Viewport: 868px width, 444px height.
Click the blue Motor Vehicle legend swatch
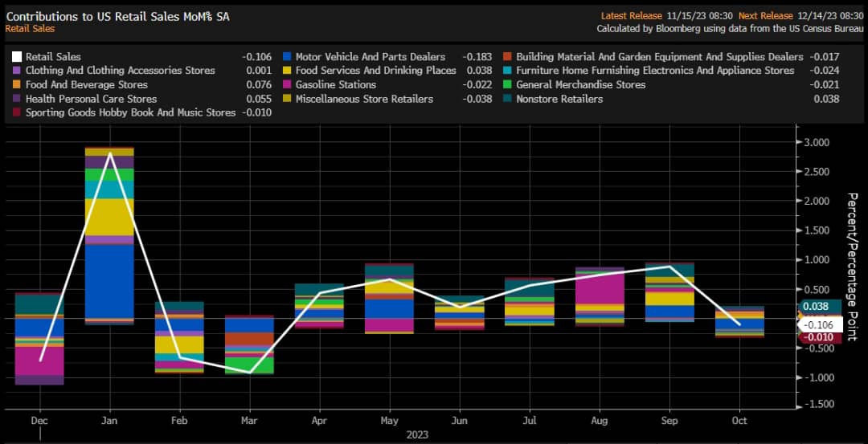click(x=286, y=57)
